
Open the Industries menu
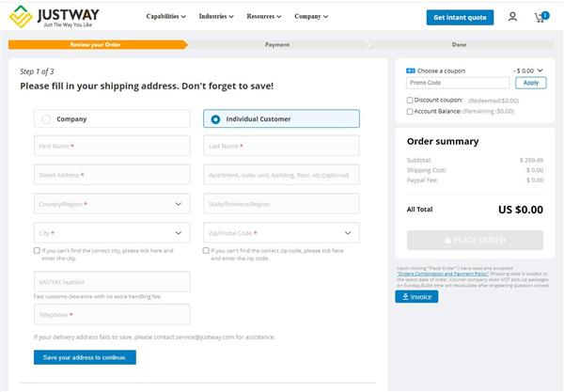(218, 17)
